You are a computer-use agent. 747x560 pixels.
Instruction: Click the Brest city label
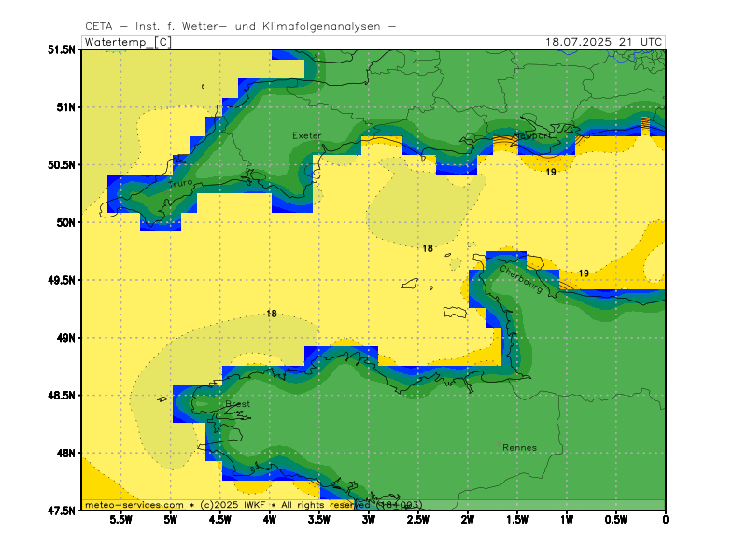pos(237,404)
